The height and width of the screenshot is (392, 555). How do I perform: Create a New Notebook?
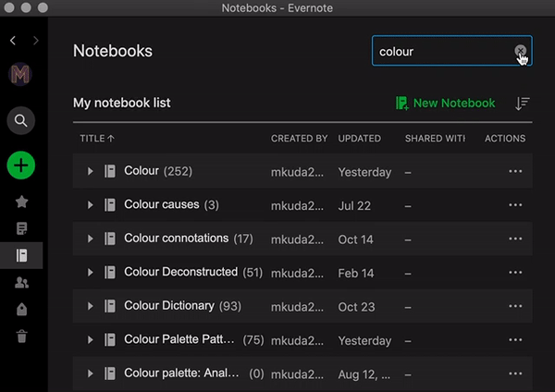445,104
